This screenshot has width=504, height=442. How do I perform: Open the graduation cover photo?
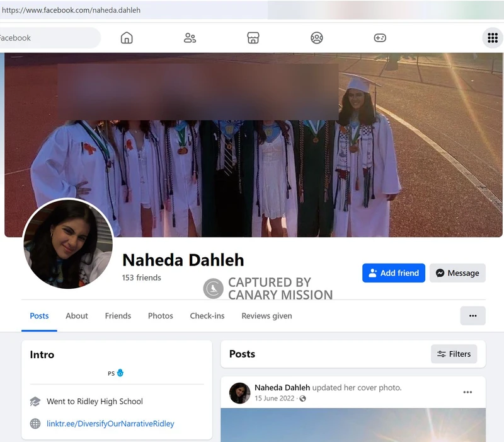[x=253, y=145]
